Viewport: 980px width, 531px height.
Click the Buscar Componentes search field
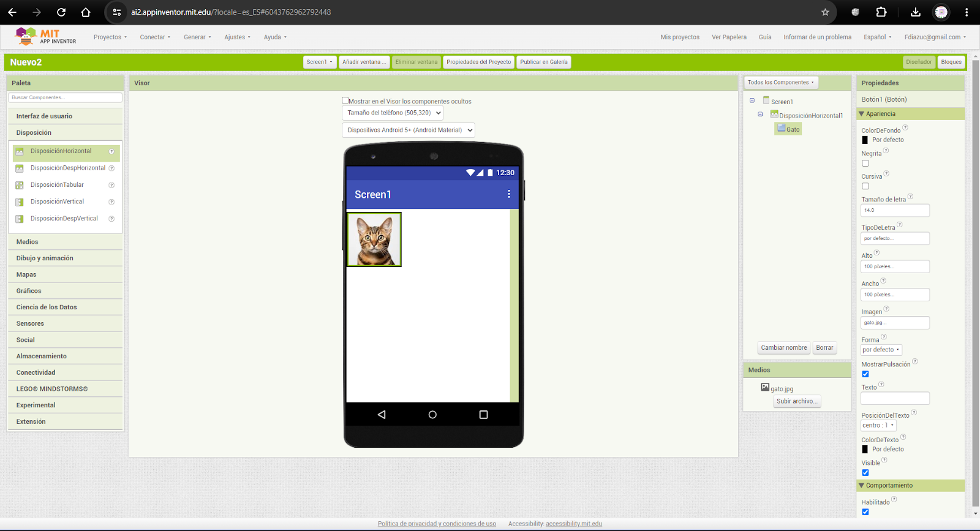[x=65, y=97]
